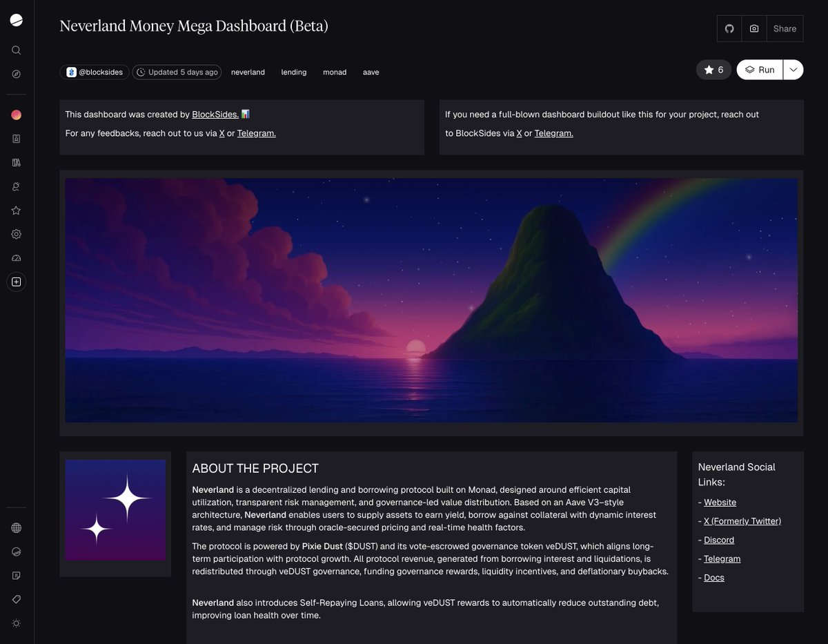
Task: Click the create new plus icon in sidebar
Action: pyautogui.click(x=17, y=282)
